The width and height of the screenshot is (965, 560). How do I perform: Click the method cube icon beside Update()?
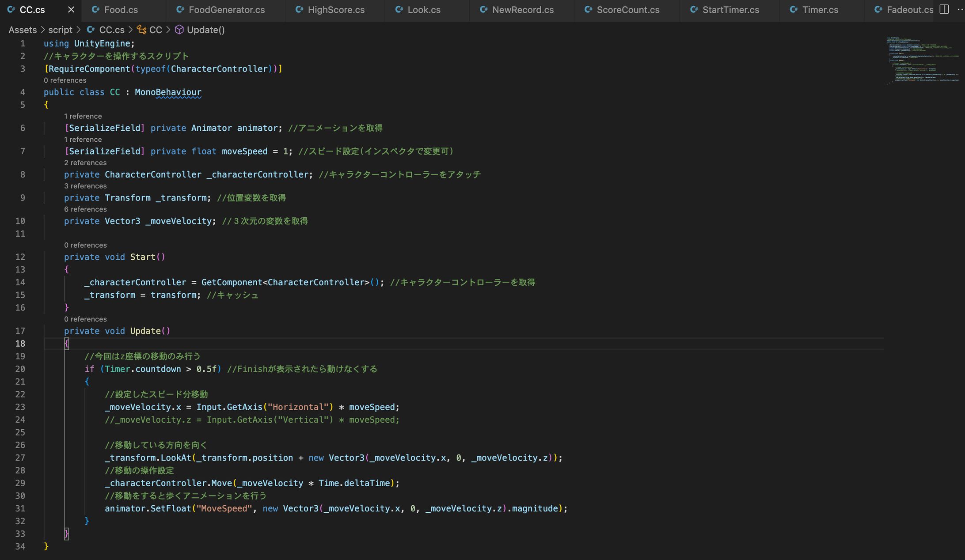coord(179,30)
